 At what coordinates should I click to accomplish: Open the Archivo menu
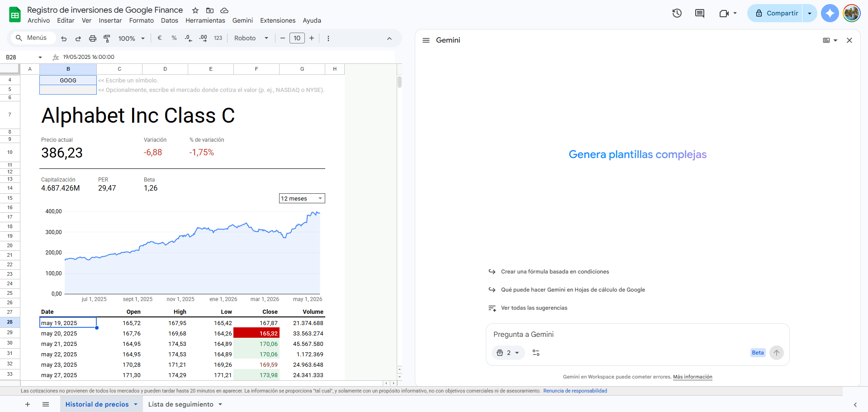tap(38, 20)
